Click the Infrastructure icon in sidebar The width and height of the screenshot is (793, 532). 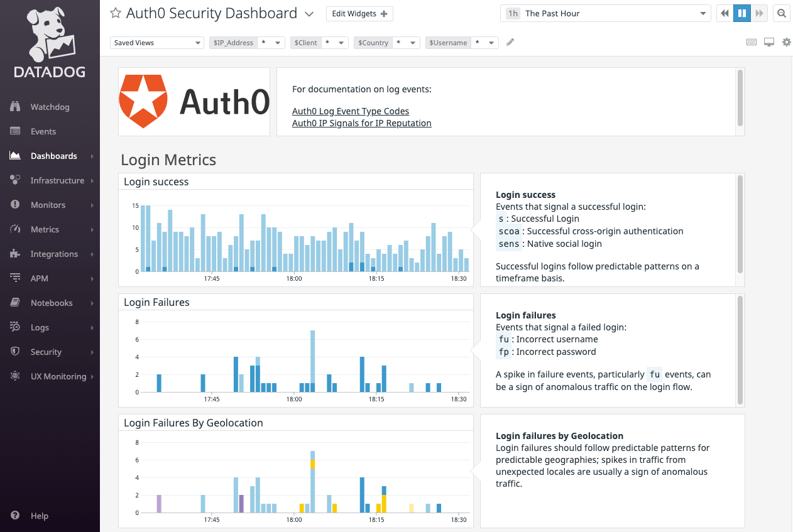(16, 180)
